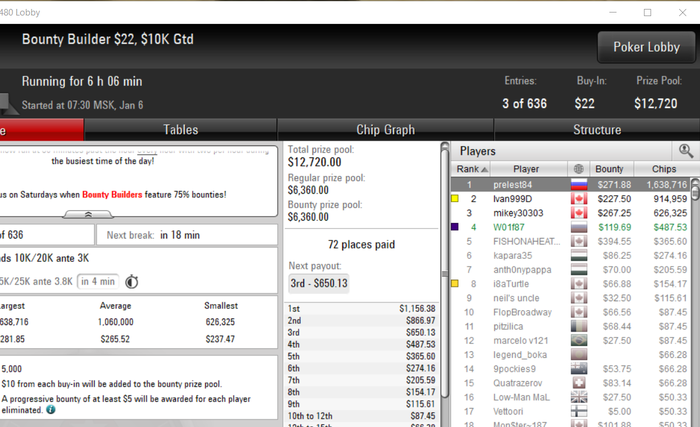The width and height of the screenshot is (700, 427).
Task: Click the yellow marker beside Ivan999D
Action: (x=455, y=199)
